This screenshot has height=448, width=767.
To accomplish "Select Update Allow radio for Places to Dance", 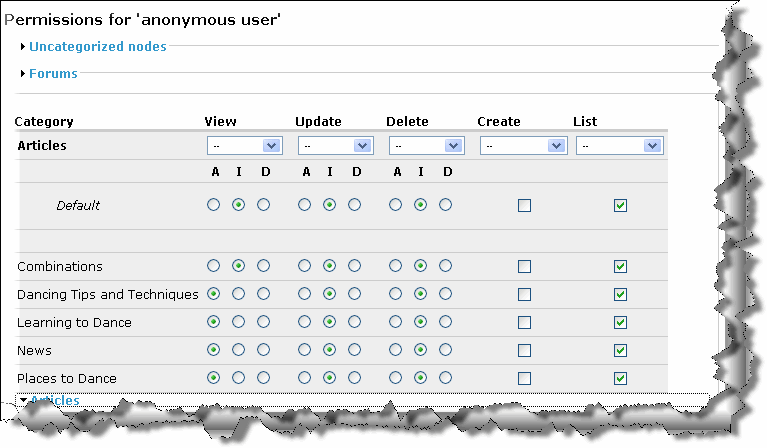I will click(304, 378).
